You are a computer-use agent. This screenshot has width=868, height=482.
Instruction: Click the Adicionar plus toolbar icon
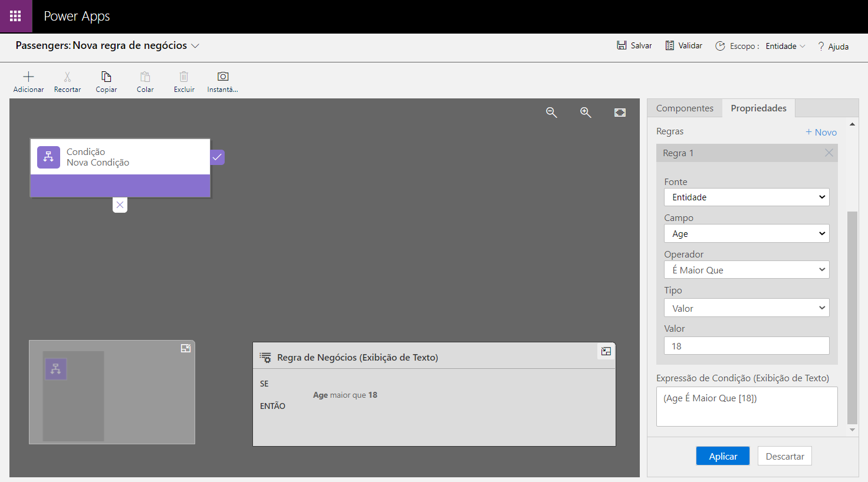point(28,77)
